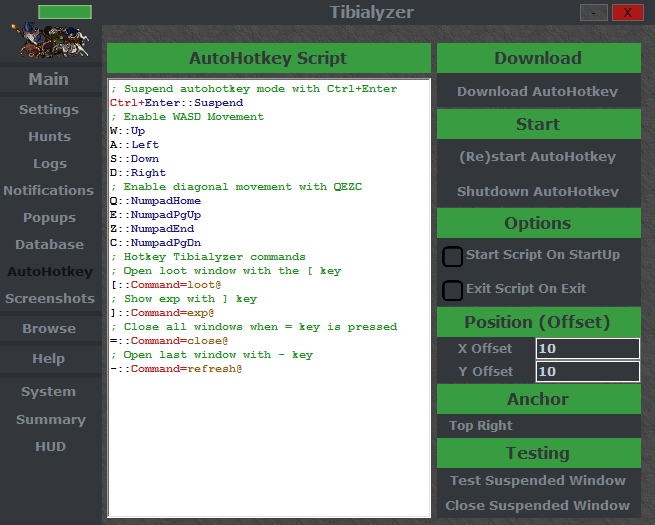The height and width of the screenshot is (525, 655).
Task: Click the Tibialyzer character logo image
Action: [x=51, y=40]
